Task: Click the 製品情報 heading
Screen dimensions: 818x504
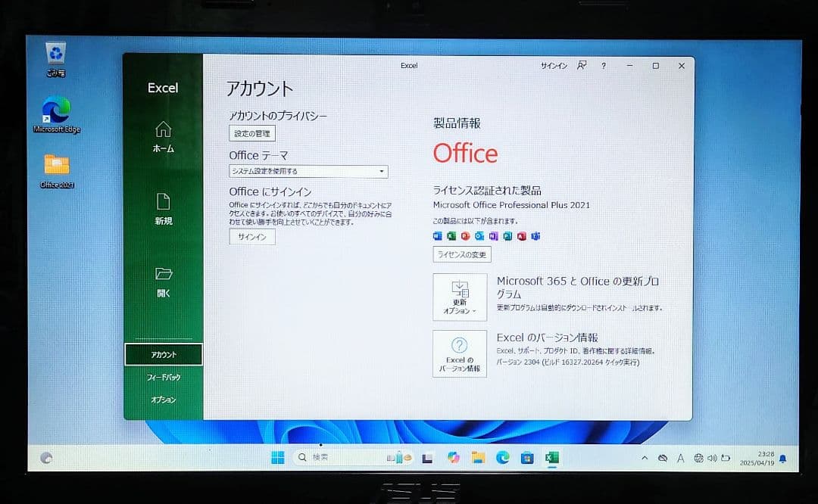Action: tap(457, 123)
